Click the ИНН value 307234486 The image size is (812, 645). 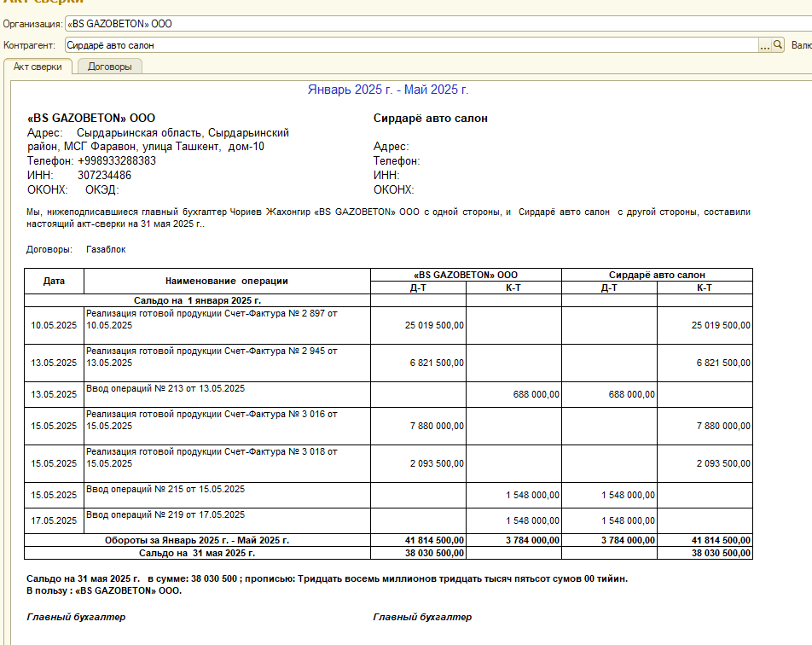(x=105, y=176)
